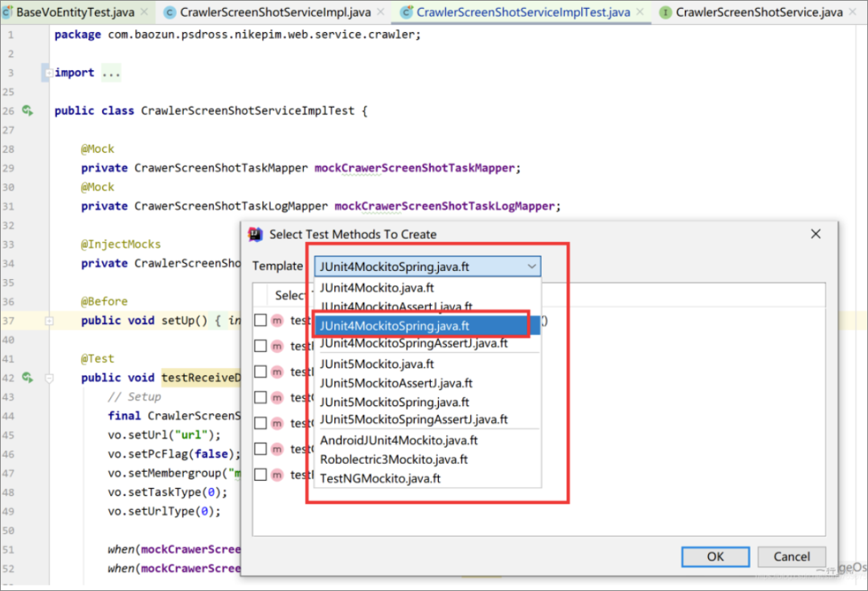The width and height of the screenshot is (868, 591).
Task: Choose JUnit4Mockito.java.ft template
Action: 428,288
